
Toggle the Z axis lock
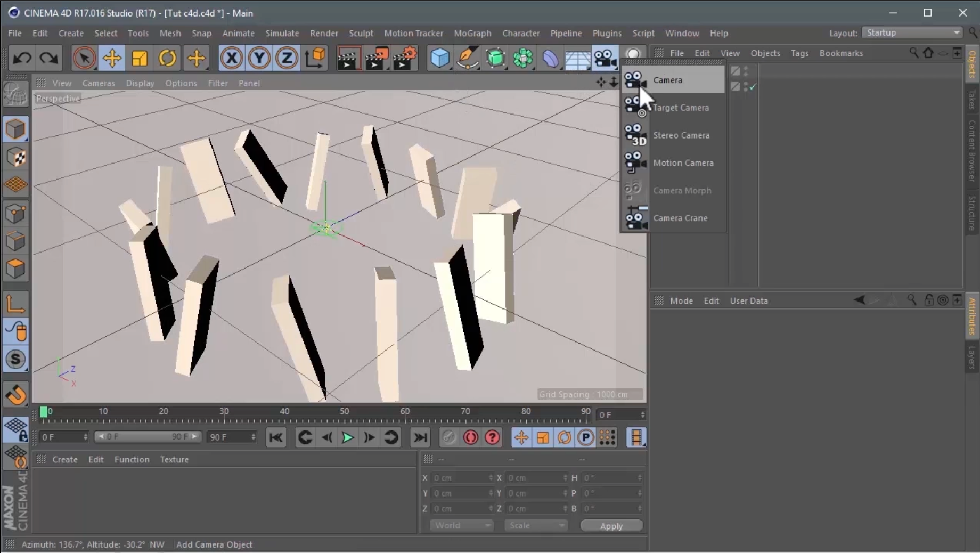point(287,58)
